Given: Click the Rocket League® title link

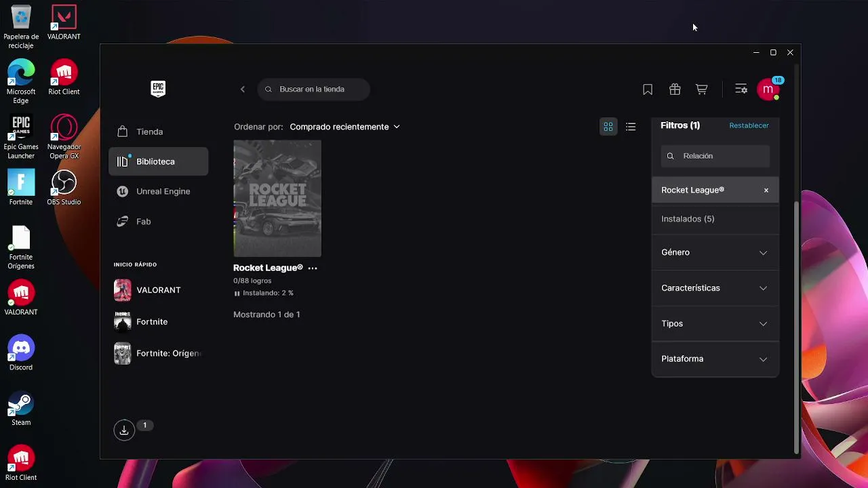Looking at the screenshot, I should click(268, 268).
